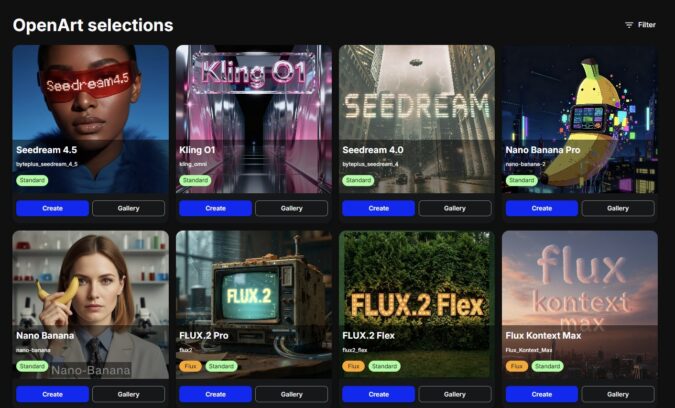Click Create for Nano Banana Pro
Screen dimensions: 675x408
tap(542, 208)
